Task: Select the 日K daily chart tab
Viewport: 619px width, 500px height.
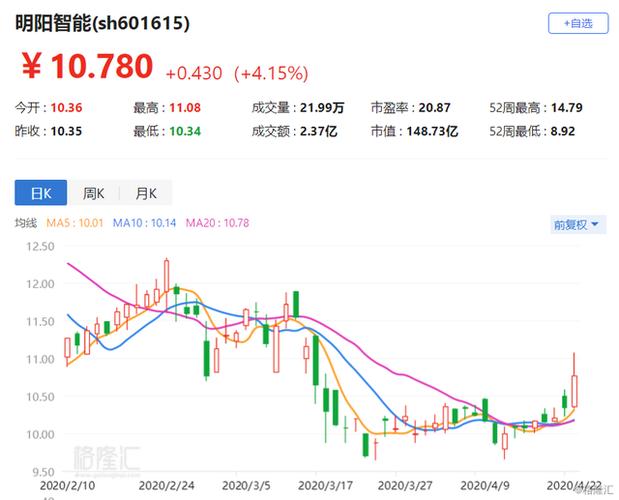Action: (41, 193)
